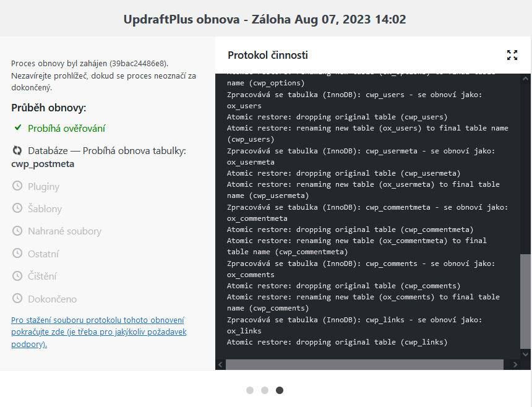This screenshot has height=407, width=532.
Task: Click log line dropping original table (cwp_usermeta)
Action: [x=344, y=173]
